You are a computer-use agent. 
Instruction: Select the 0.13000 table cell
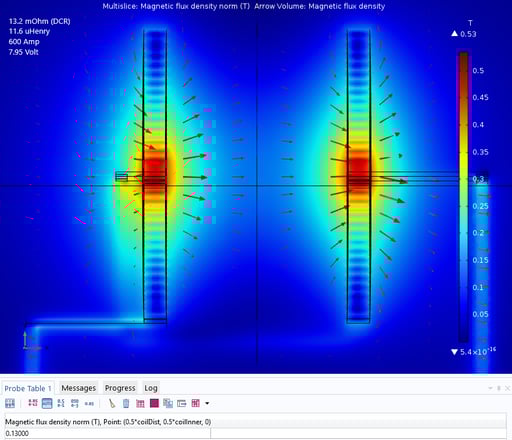[x=107, y=433]
